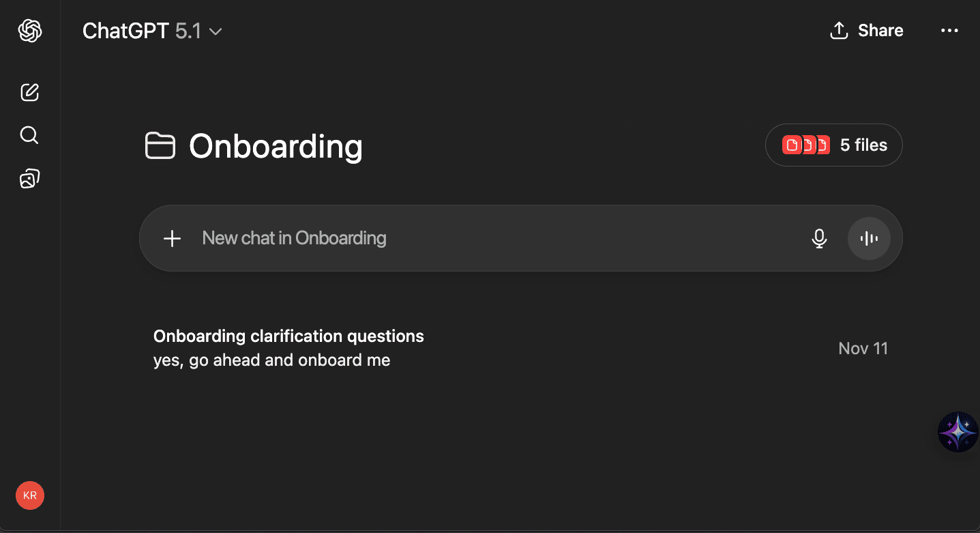Open the model version chevron next to 5.1
Image resolution: width=980 pixels, height=533 pixels.
tap(216, 31)
